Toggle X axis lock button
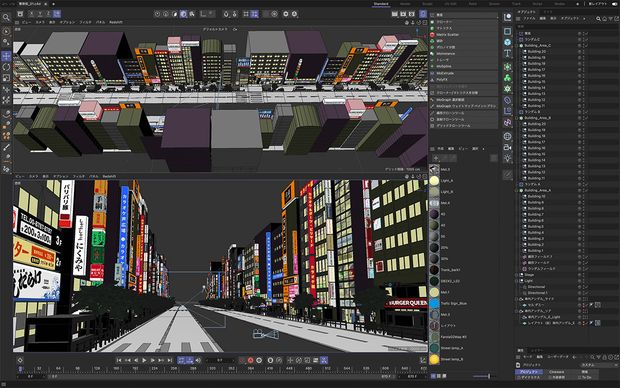The height and width of the screenshot is (388, 620). (32, 14)
